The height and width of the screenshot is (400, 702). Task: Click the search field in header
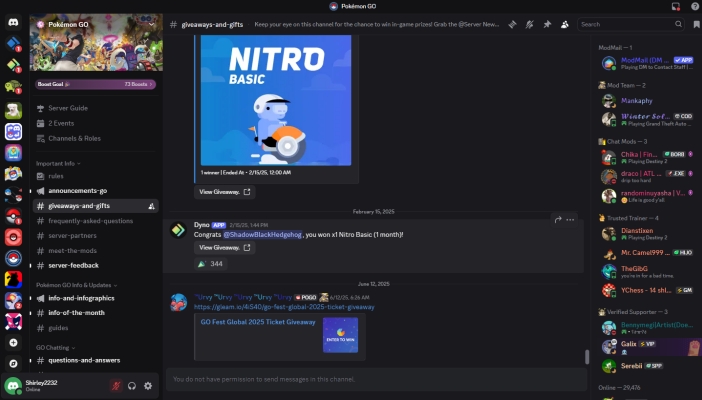click(x=631, y=24)
